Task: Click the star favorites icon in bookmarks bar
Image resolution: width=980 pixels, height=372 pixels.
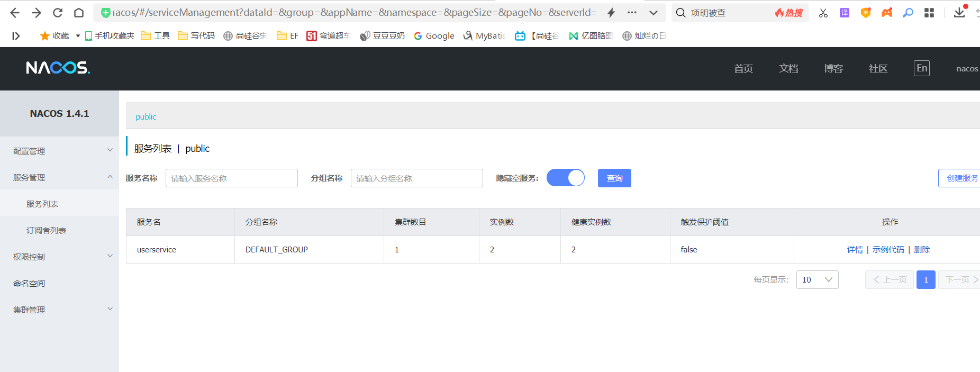Action: 45,35
